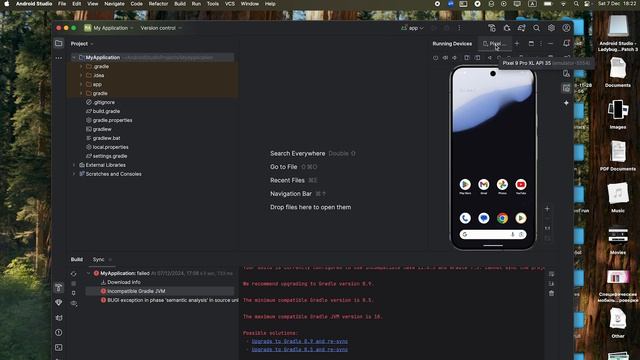The image size is (640, 360).
Task: Click Upgrade to Gradle 8.9 and re-sync link
Action: (300, 341)
